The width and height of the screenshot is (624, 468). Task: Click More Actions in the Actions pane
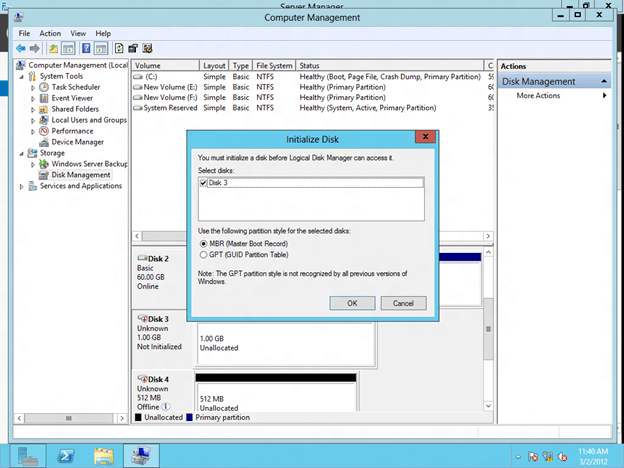click(x=538, y=96)
